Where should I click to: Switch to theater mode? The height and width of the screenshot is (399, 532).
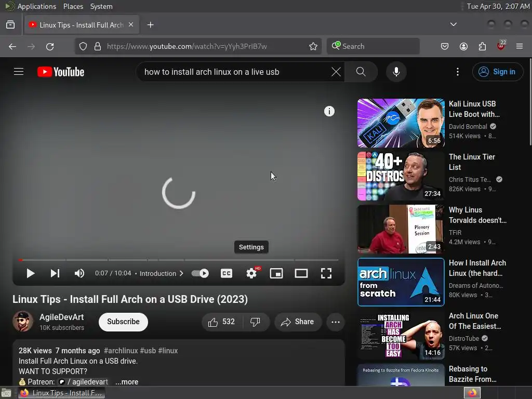pyautogui.click(x=301, y=273)
